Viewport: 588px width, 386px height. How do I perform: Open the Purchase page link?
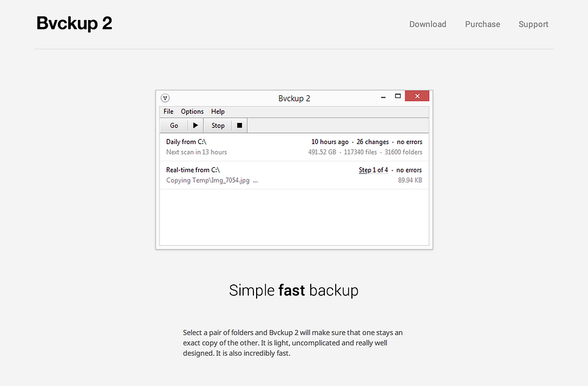(482, 24)
